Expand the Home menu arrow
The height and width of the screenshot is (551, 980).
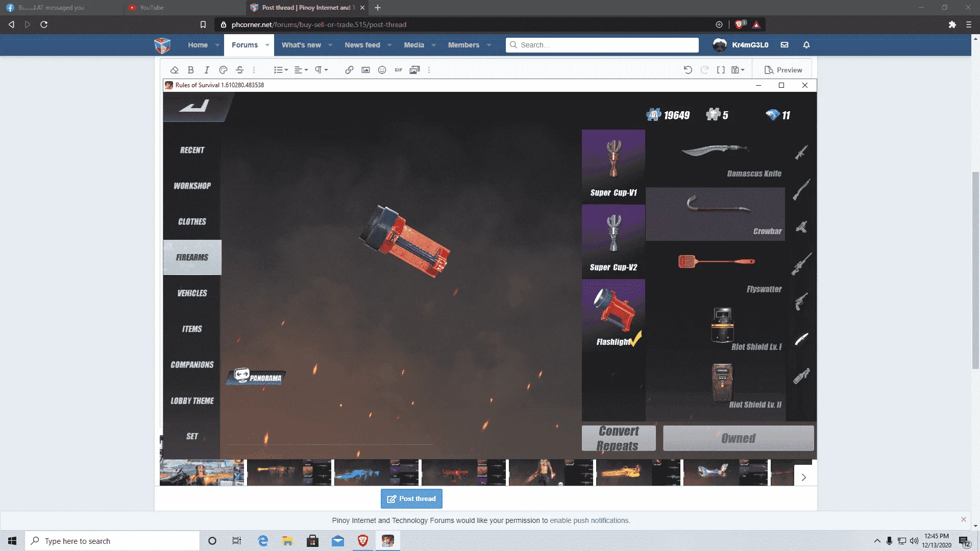click(217, 45)
